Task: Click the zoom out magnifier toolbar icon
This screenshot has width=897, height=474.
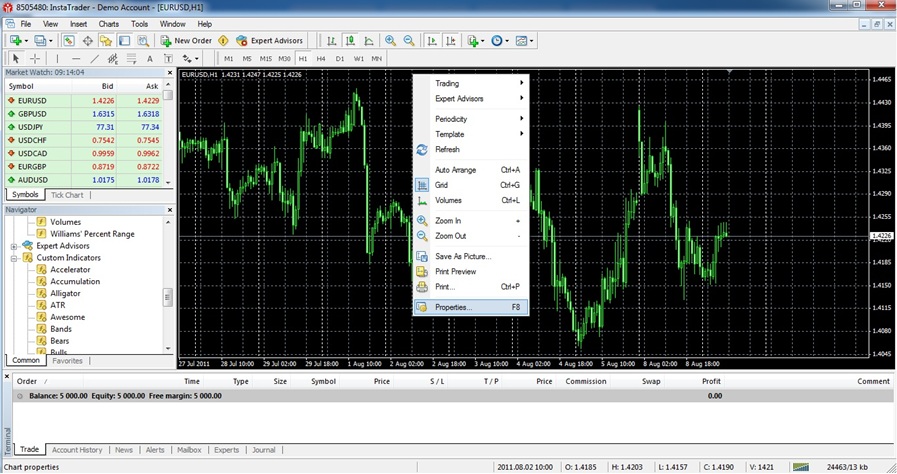Action: click(409, 41)
